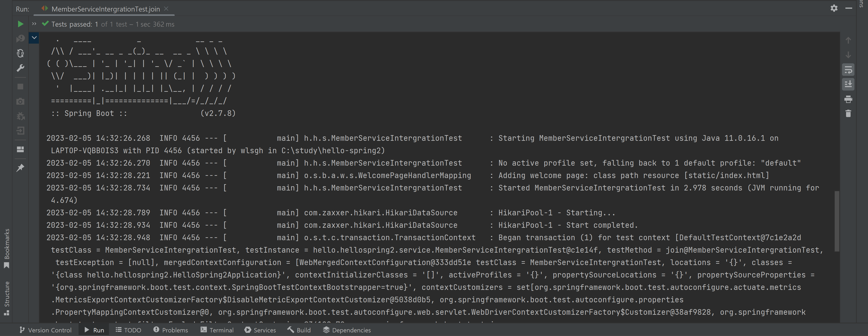Toggle the Pin Tab pushpin icon

coord(20,167)
